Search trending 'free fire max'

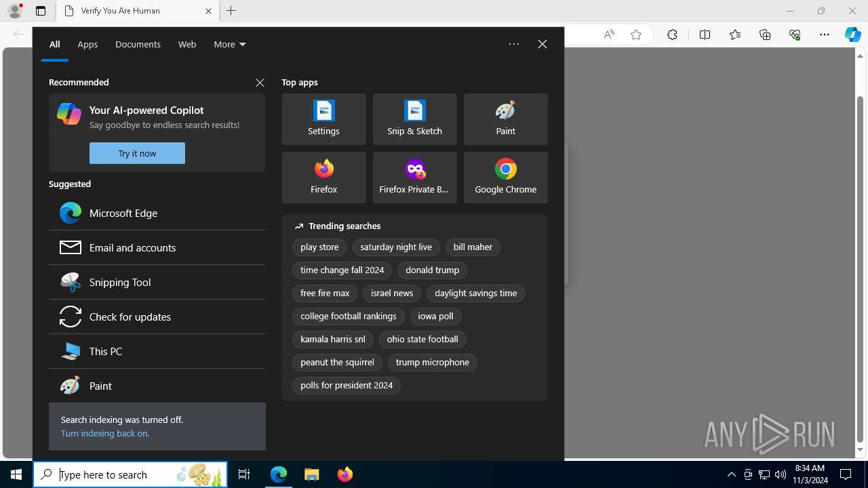point(325,293)
